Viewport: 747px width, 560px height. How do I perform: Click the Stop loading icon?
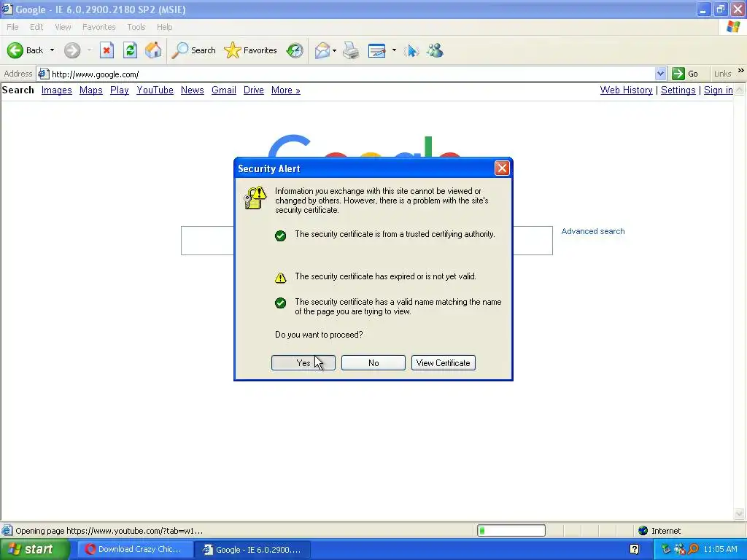click(x=107, y=50)
